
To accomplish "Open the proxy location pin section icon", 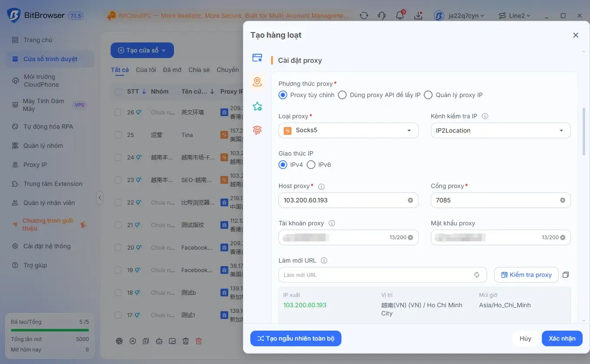I will [257, 81].
